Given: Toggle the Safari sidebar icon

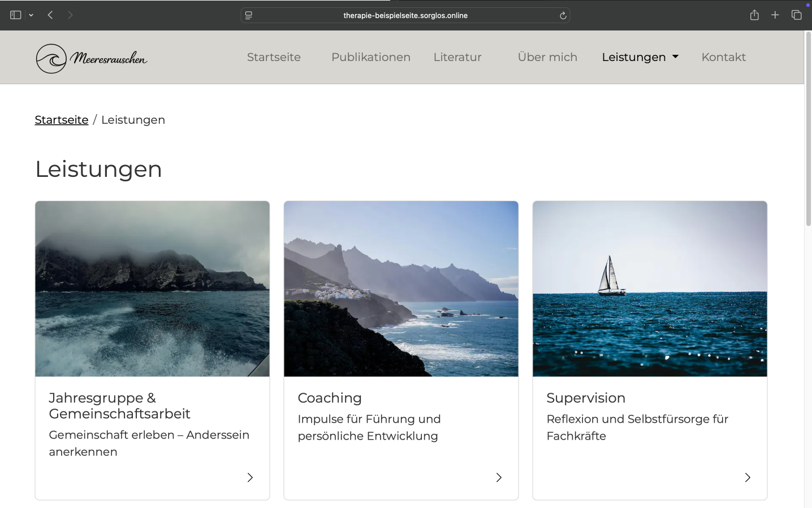Looking at the screenshot, I should [x=15, y=15].
